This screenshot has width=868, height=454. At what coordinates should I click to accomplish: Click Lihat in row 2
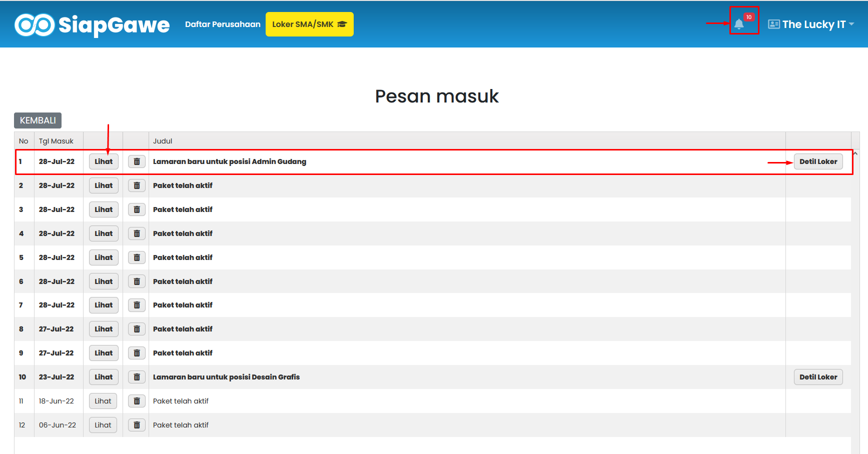click(x=104, y=185)
